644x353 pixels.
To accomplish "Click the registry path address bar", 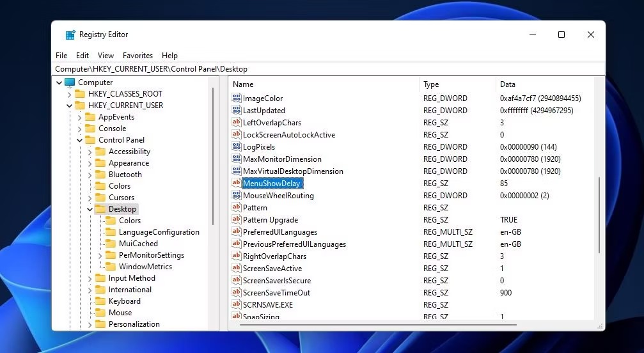I will tap(329, 69).
